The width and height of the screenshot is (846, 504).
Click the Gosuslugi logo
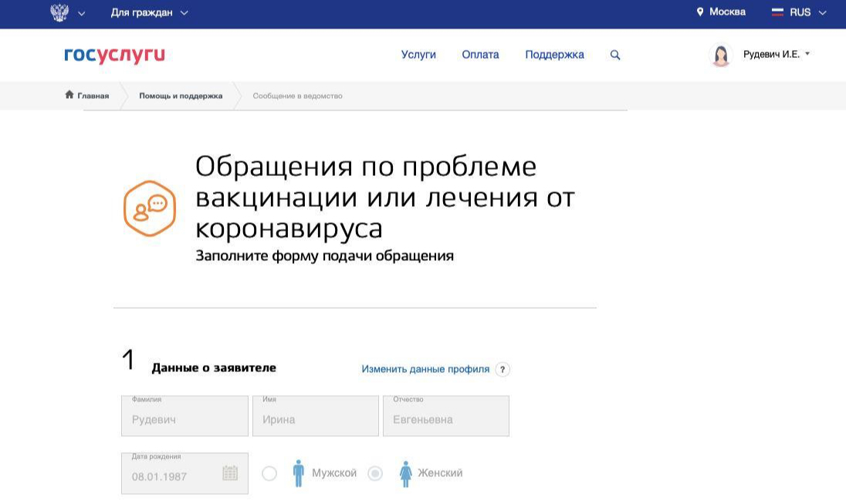coord(114,55)
